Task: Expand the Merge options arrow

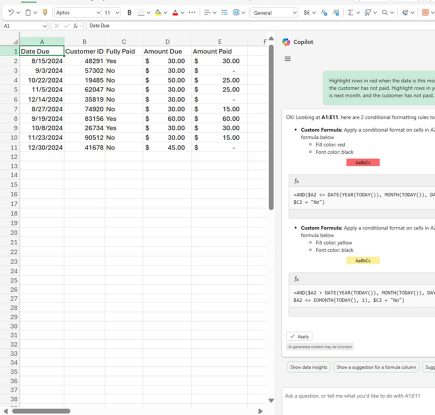Action: pyautogui.click(x=243, y=13)
